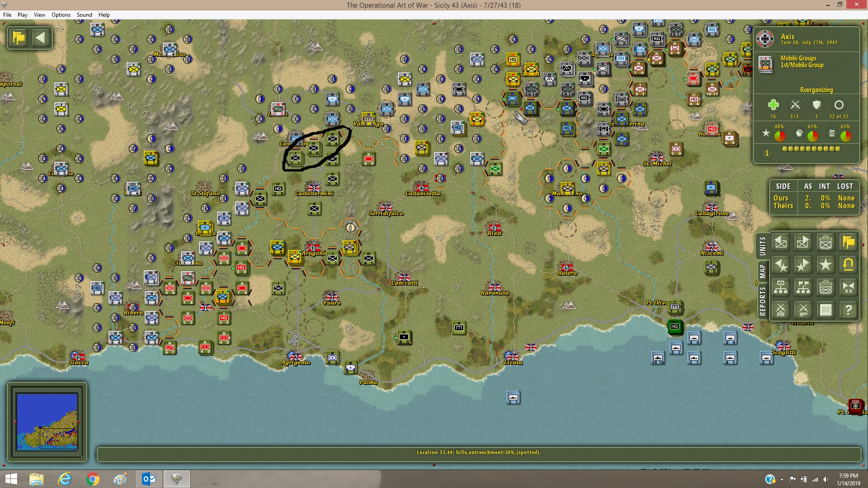Screen dimensions: 868x488
Task: Click the yellow unit strength squares bar
Action: [811, 149]
